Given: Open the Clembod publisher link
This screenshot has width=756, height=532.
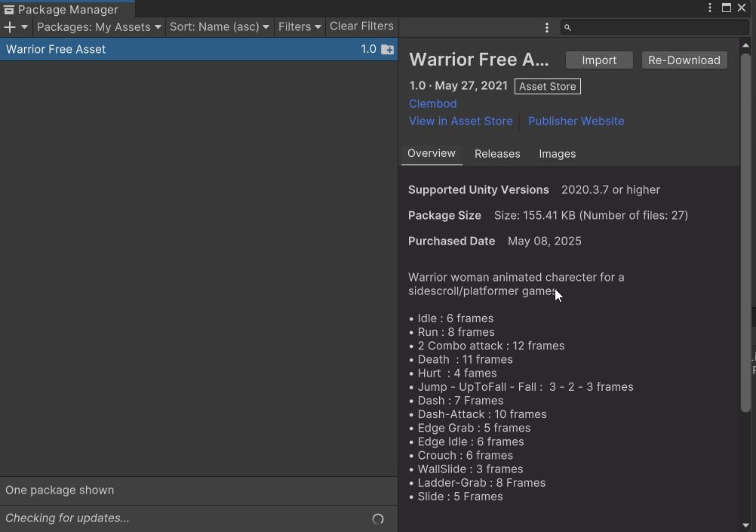Looking at the screenshot, I should pos(432,103).
